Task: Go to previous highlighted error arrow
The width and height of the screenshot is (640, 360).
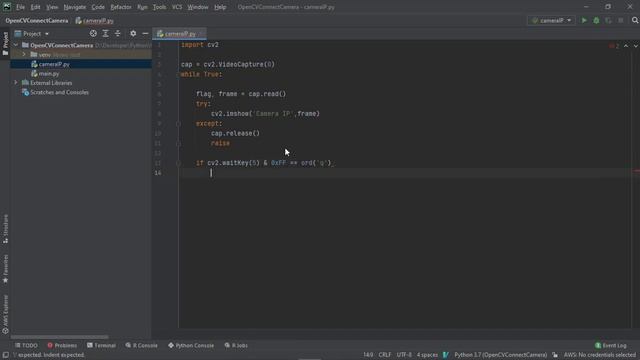Action: coord(626,46)
